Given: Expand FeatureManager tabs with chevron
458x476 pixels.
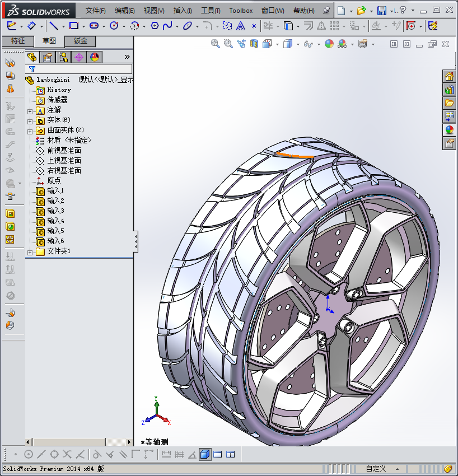Looking at the screenshot, I should point(127,57).
